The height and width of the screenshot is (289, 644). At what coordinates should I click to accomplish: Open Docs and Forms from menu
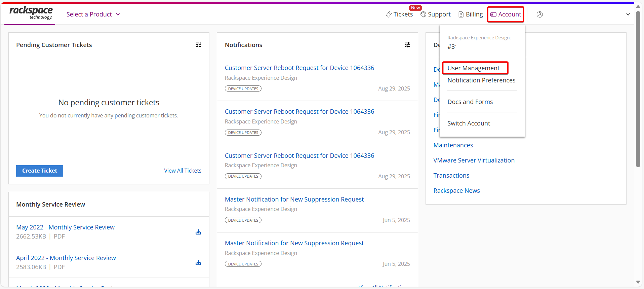tap(470, 102)
